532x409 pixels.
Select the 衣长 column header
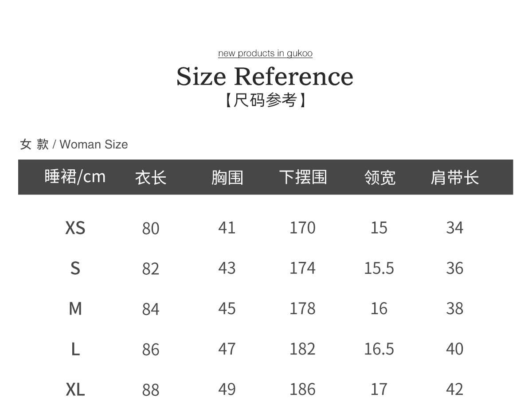151,178
